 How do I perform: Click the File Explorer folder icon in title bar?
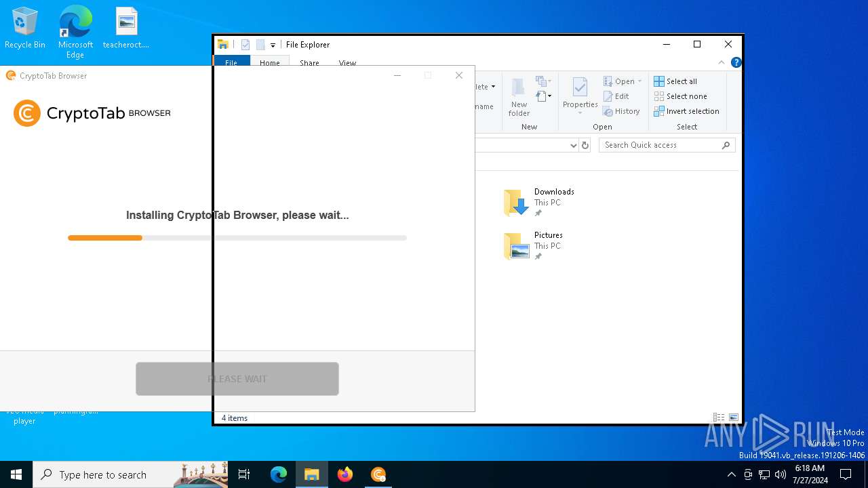tap(223, 45)
